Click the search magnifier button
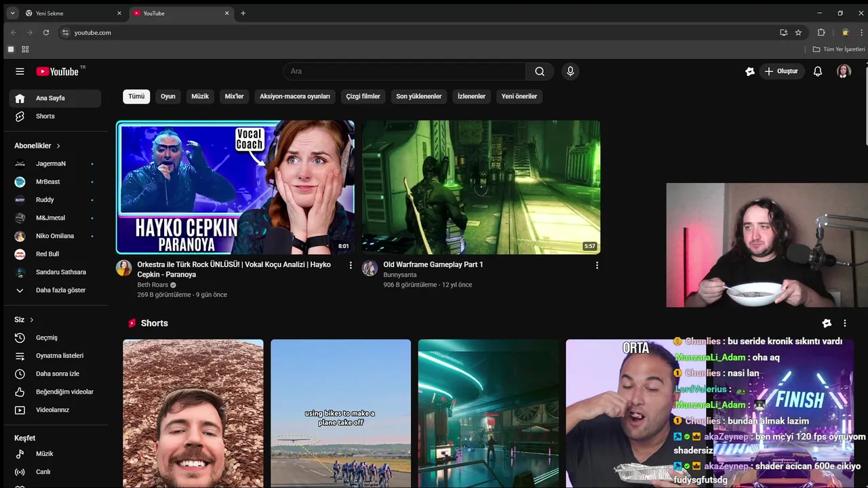 coord(540,71)
